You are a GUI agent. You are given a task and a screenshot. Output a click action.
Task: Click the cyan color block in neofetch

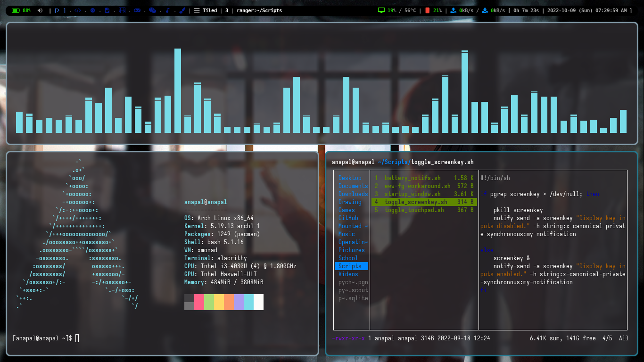(248, 302)
